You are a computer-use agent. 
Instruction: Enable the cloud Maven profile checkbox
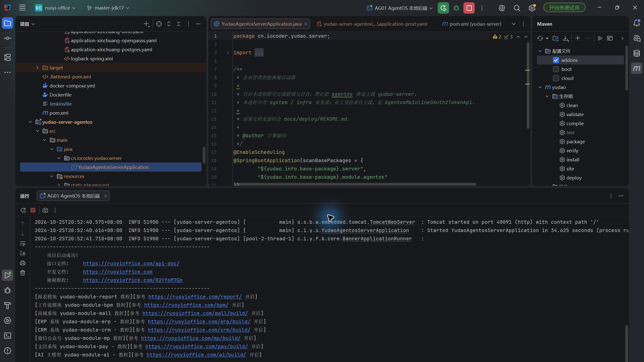point(556,78)
